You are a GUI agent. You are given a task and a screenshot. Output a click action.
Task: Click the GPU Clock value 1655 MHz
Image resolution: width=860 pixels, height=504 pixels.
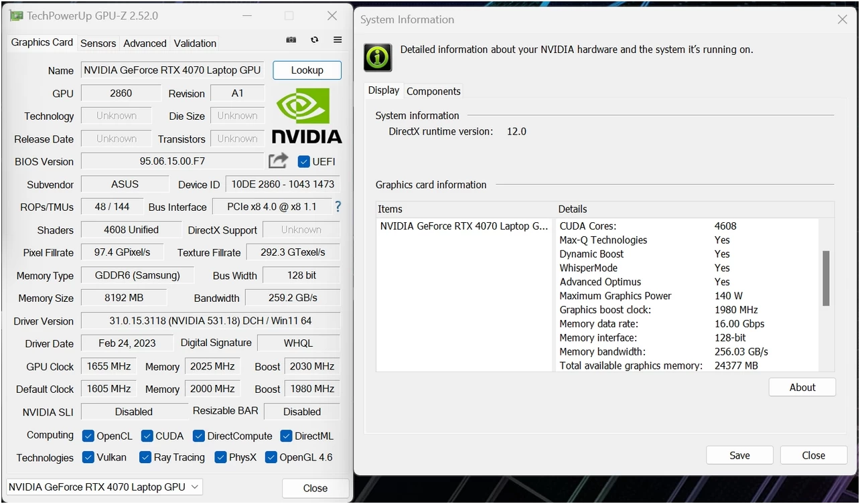coord(109,366)
